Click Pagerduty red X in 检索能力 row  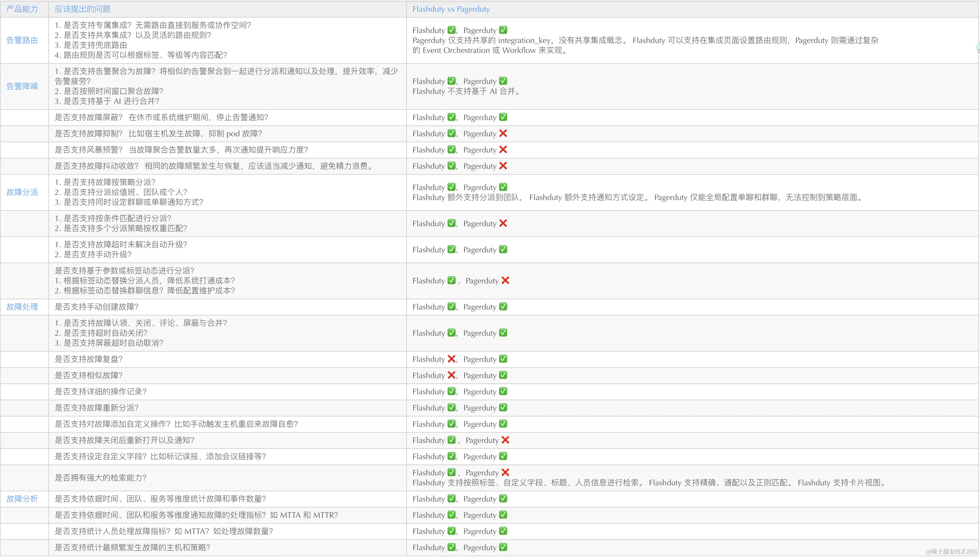click(505, 472)
